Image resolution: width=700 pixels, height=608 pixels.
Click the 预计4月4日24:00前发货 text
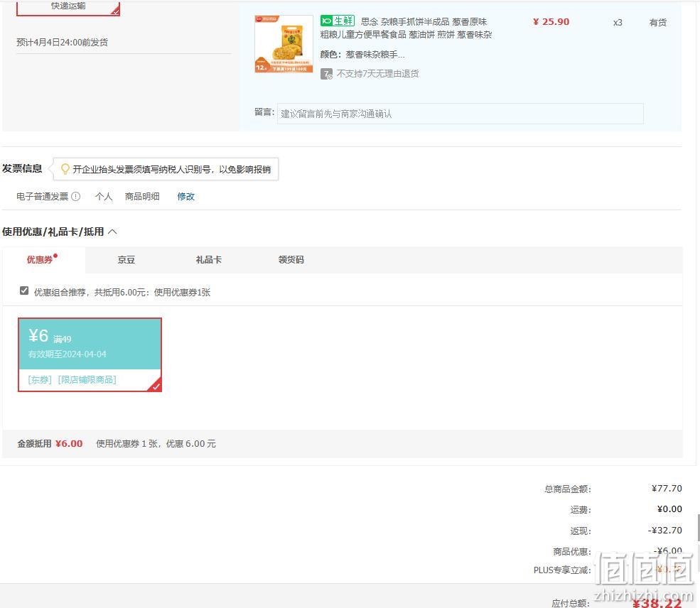tap(62, 43)
